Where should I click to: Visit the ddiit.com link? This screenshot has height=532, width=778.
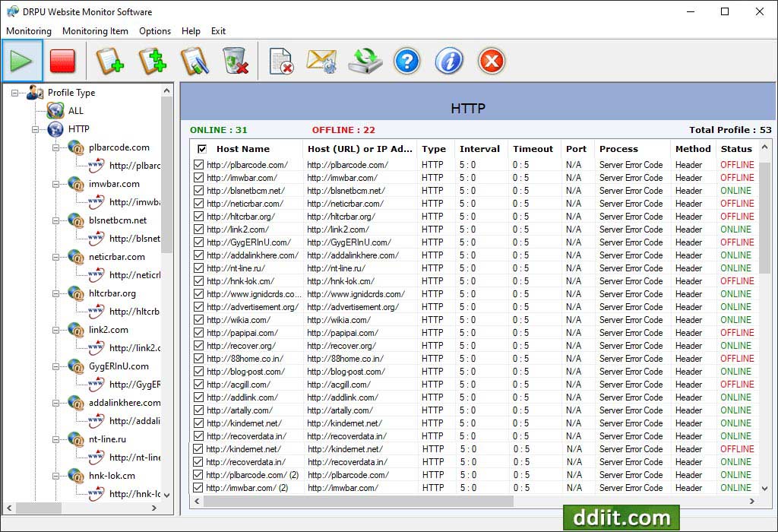621,518
